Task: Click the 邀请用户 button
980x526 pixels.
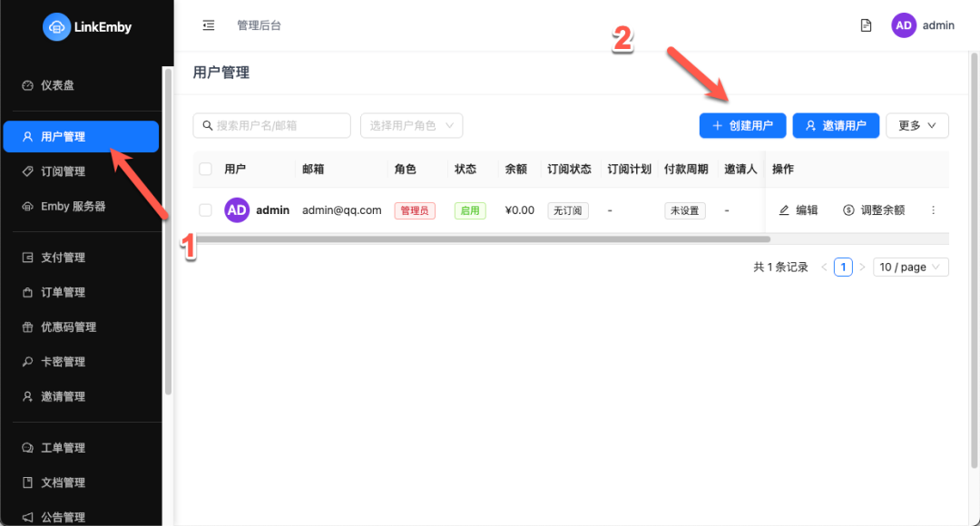Action: point(836,125)
